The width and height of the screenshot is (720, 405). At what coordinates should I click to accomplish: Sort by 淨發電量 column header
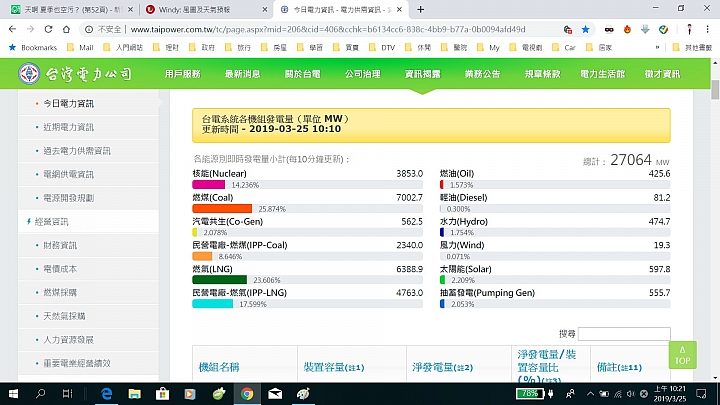442,367
